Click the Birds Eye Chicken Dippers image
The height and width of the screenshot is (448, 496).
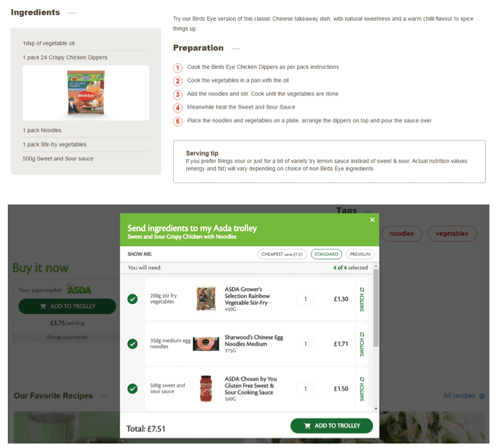pyautogui.click(x=86, y=92)
